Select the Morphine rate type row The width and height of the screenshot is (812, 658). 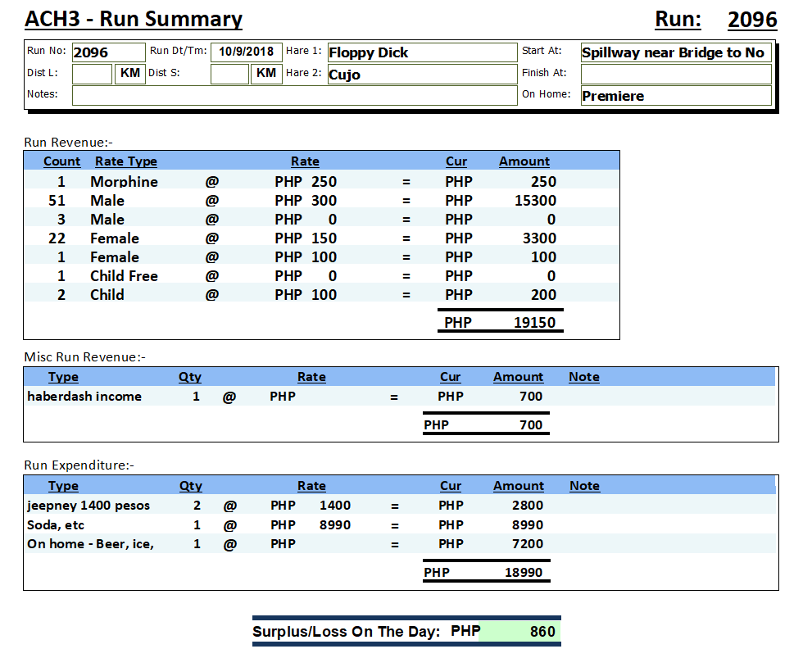[x=124, y=182]
